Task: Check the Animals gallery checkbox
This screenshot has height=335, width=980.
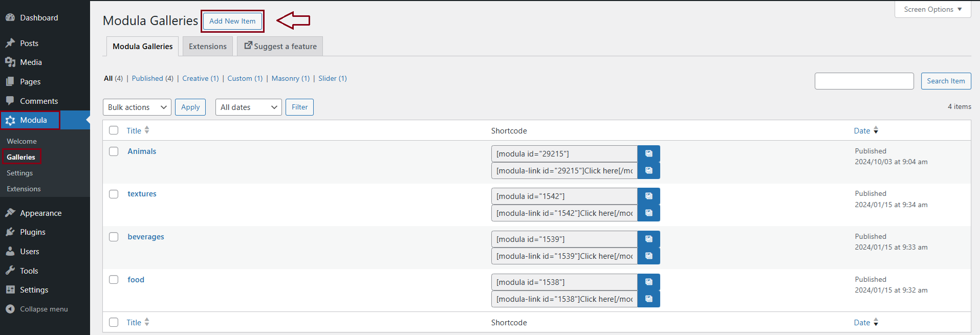Action: 114,151
